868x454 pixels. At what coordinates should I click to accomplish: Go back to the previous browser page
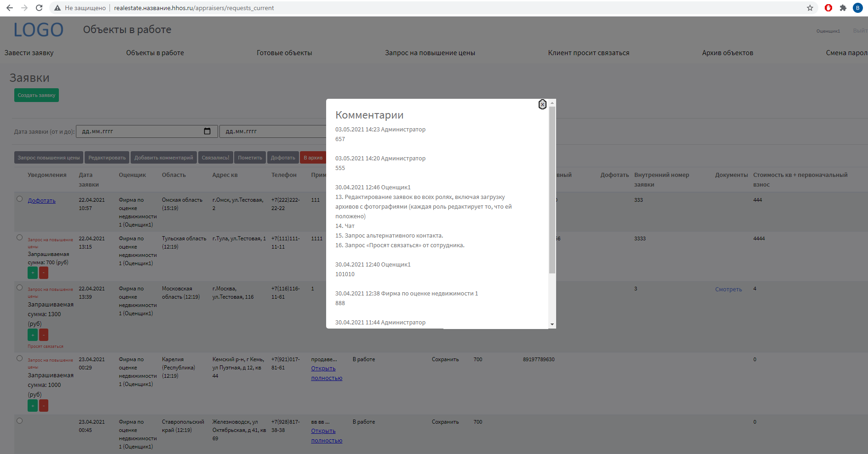[9, 8]
